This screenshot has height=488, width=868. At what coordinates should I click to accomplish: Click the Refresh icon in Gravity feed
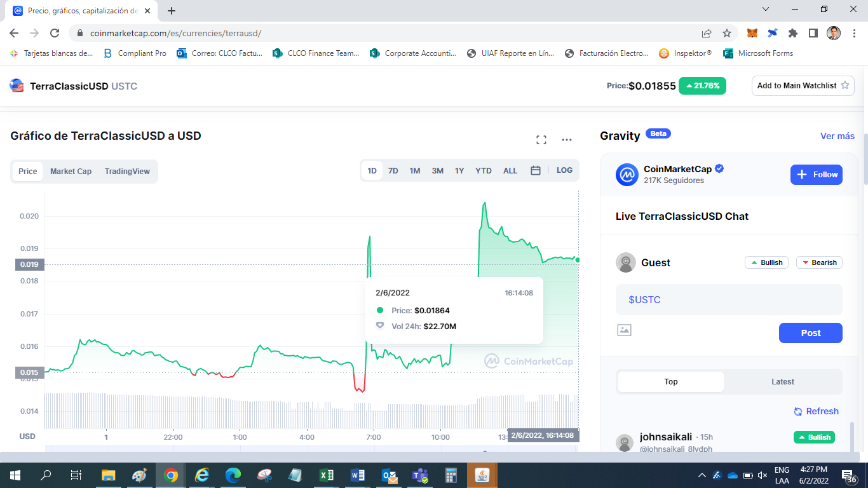tap(798, 412)
